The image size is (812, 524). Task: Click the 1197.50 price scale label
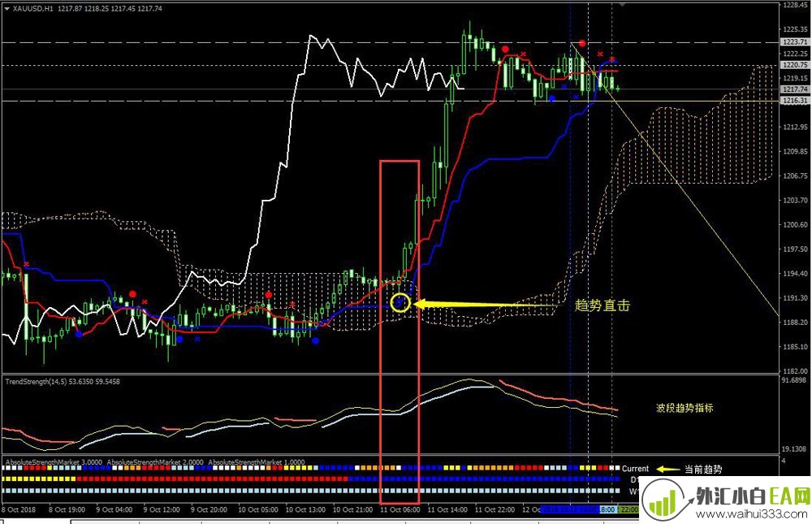(796, 249)
